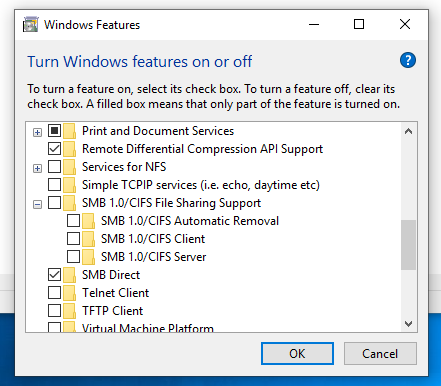441x386 pixels.
Task: Enable the SMB 1.0/CIFS Client checkbox
Action: (x=73, y=239)
